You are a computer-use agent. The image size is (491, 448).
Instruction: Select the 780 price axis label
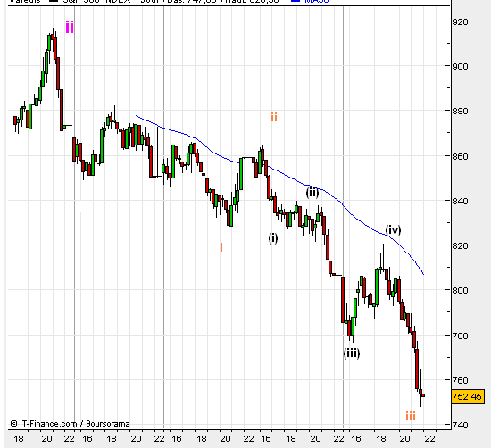click(461, 336)
